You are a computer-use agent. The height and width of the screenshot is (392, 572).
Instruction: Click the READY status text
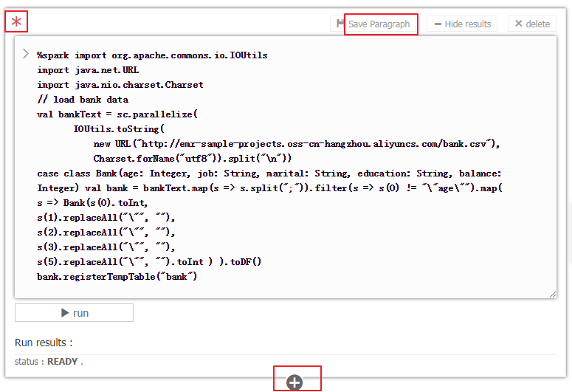point(62,362)
